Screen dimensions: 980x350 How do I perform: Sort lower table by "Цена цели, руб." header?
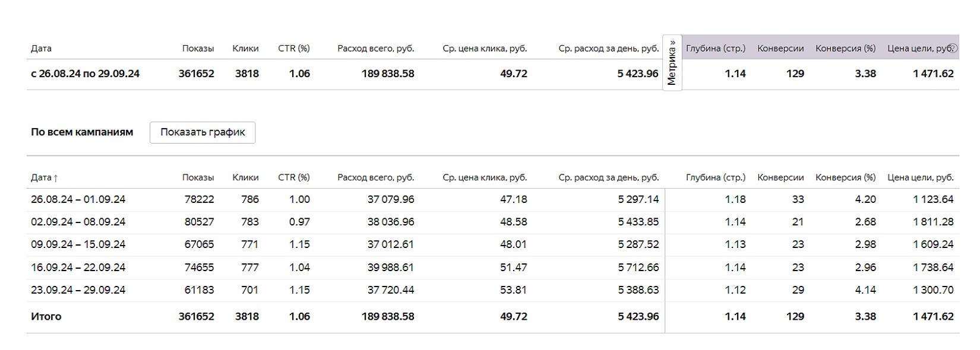point(920,177)
